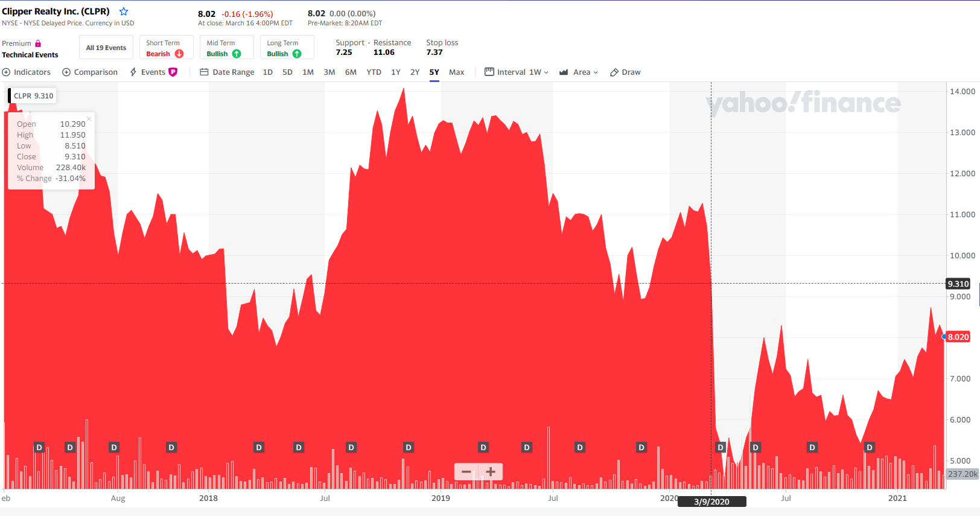Viewport: 980px width, 516px height.
Task: Open Mid Term Bullish card
Action: tap(227, 48)
